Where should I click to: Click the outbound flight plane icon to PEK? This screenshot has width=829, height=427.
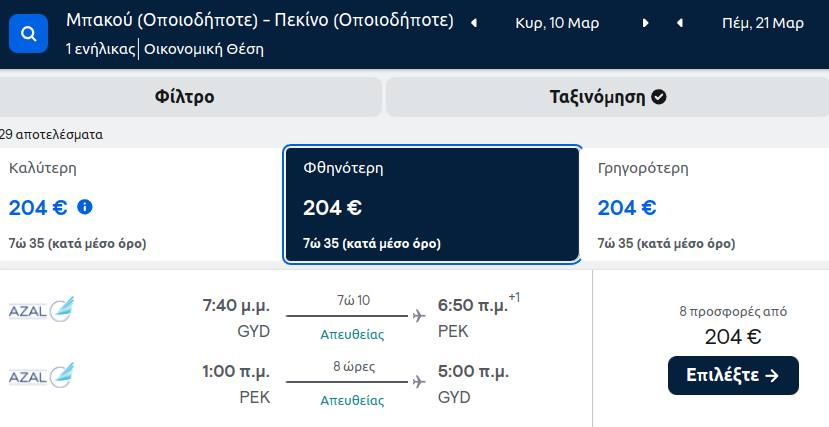pos(419,316)
